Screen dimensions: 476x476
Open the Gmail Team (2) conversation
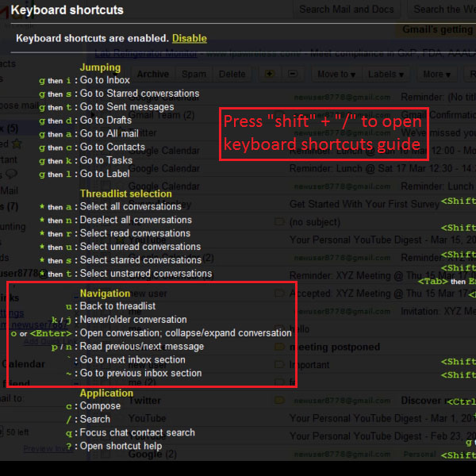click(x=161, y=115)
